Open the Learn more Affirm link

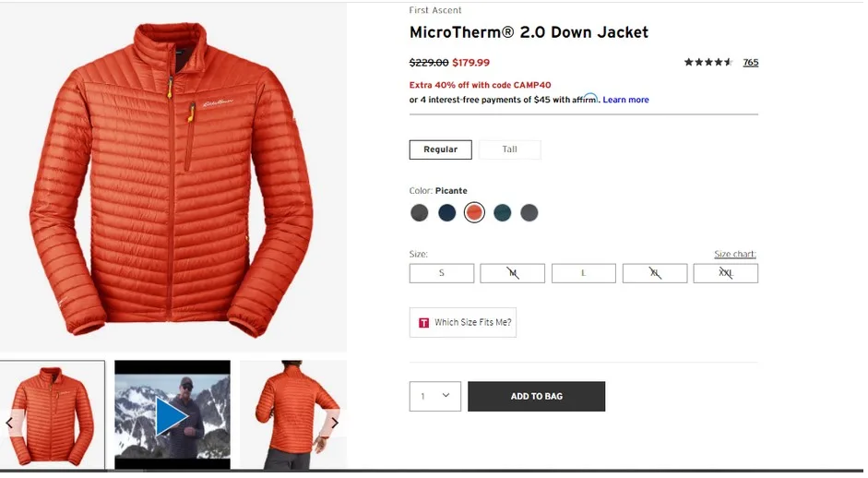625,100
